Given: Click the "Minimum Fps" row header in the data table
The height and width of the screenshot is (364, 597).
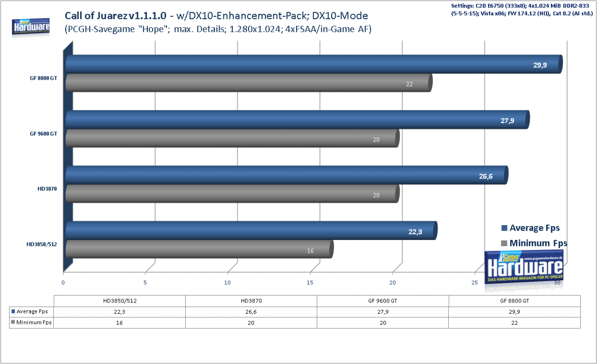Looking at the screenshot, I should point(32,322).
